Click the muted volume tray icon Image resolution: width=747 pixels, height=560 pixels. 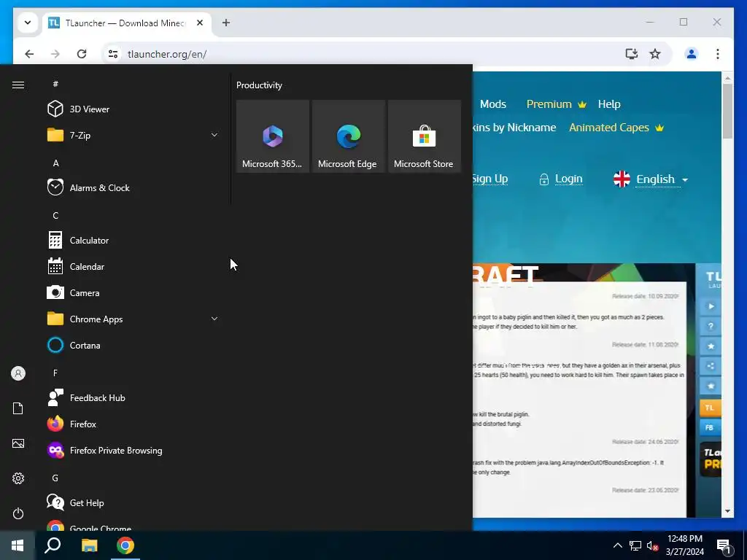652,545
